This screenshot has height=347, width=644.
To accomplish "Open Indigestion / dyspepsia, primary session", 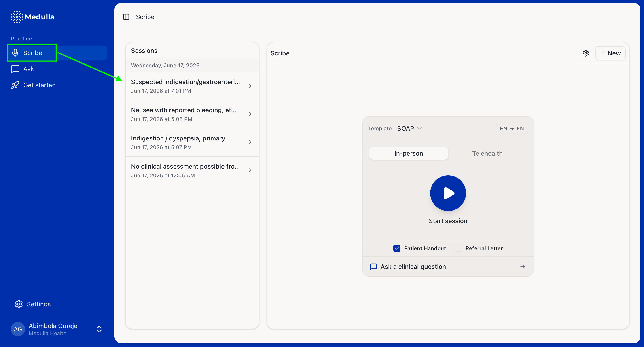I will [192, 142].
